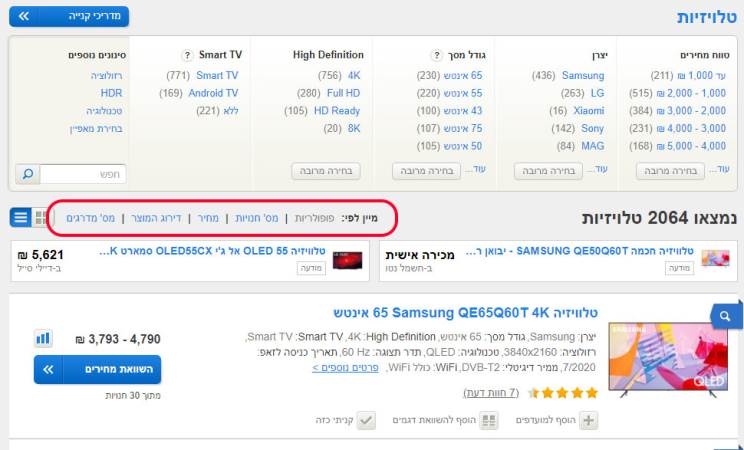Toggle הוסף למועדפים plus box

point(590,421)
